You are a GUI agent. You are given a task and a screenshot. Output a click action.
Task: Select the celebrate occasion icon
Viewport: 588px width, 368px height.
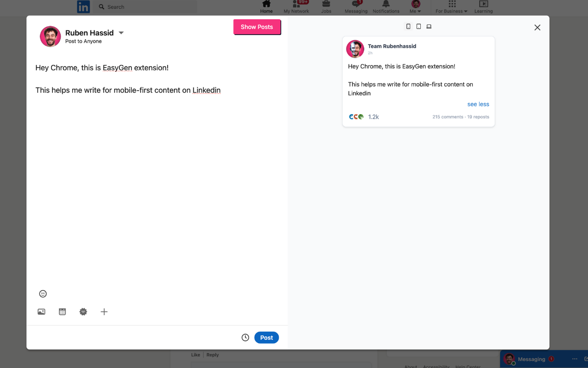pyautogui.click(x=83, y=311)
